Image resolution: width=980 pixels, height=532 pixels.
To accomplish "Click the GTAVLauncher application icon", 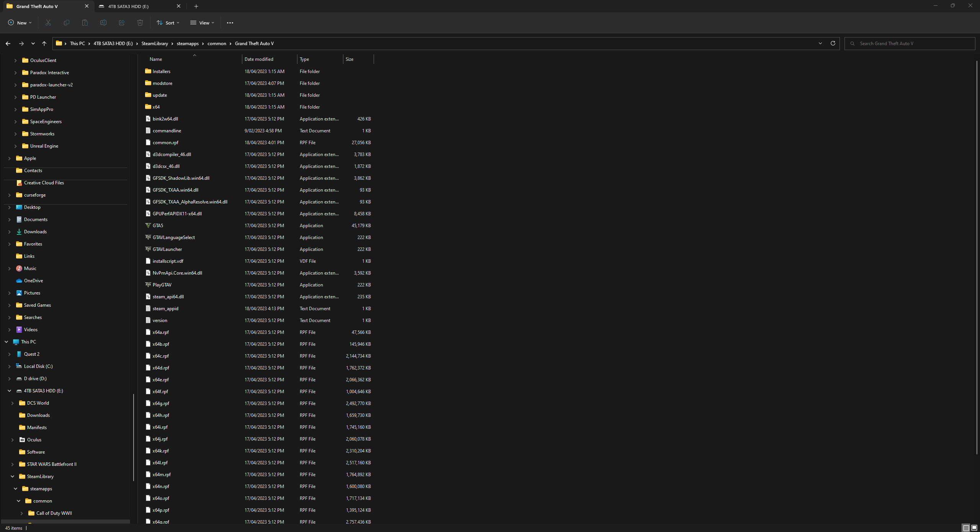I will 148,249.
